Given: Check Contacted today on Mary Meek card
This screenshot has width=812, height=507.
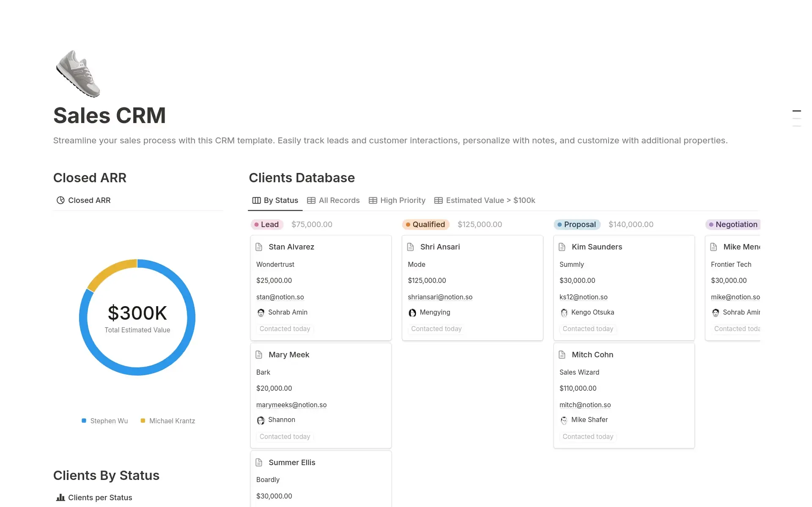Looking at the screenshot, I should [x=284, y=436].
